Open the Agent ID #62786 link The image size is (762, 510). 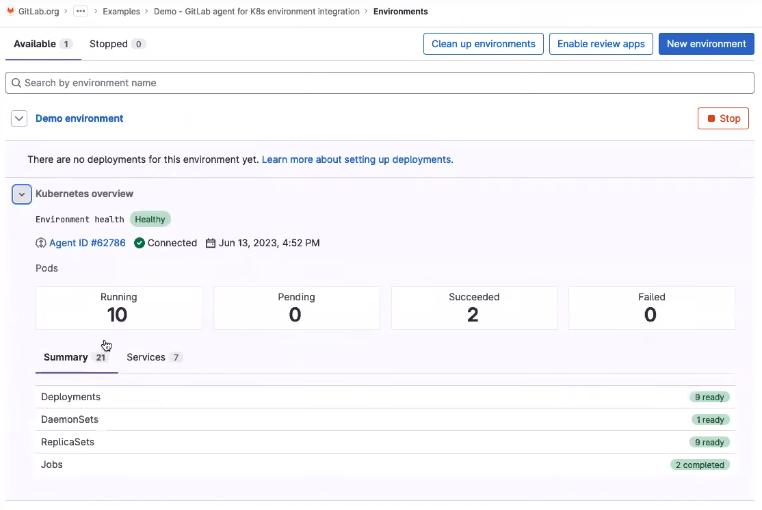[87, 243]
